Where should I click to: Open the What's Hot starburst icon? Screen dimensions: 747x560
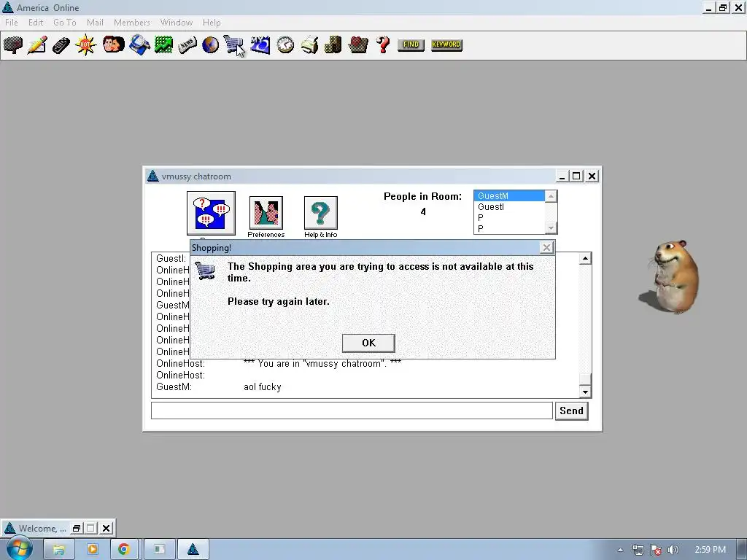pos(86,45)
